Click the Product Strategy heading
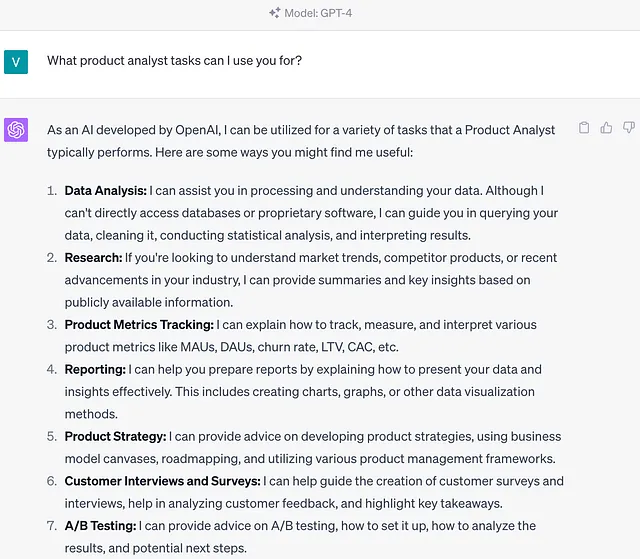 pos(116,437)
